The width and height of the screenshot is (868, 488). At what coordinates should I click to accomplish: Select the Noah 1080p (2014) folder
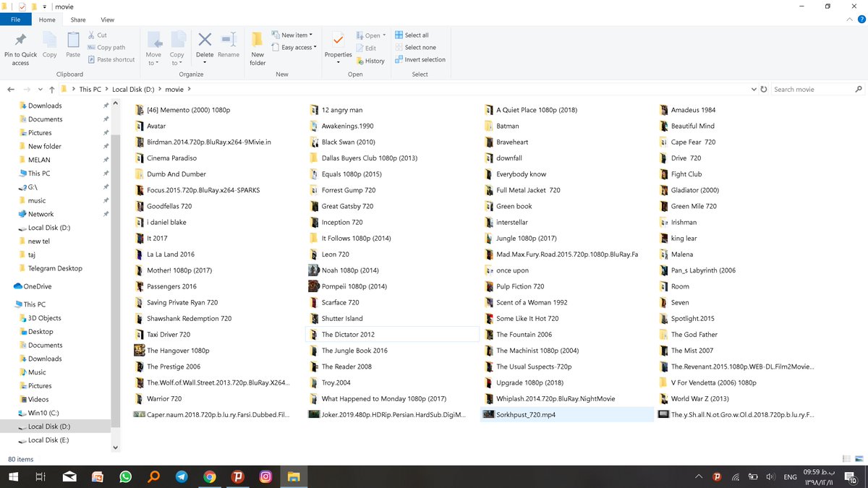[x=393, y=270]
